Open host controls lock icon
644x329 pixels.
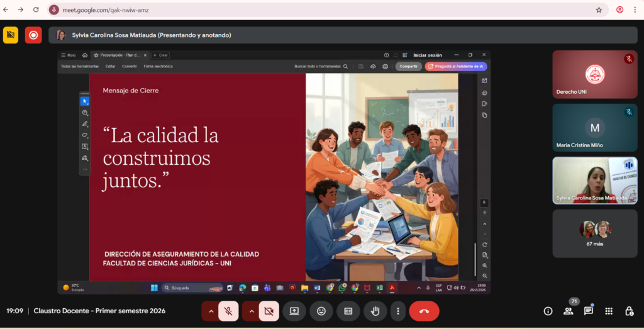[629, 311]
